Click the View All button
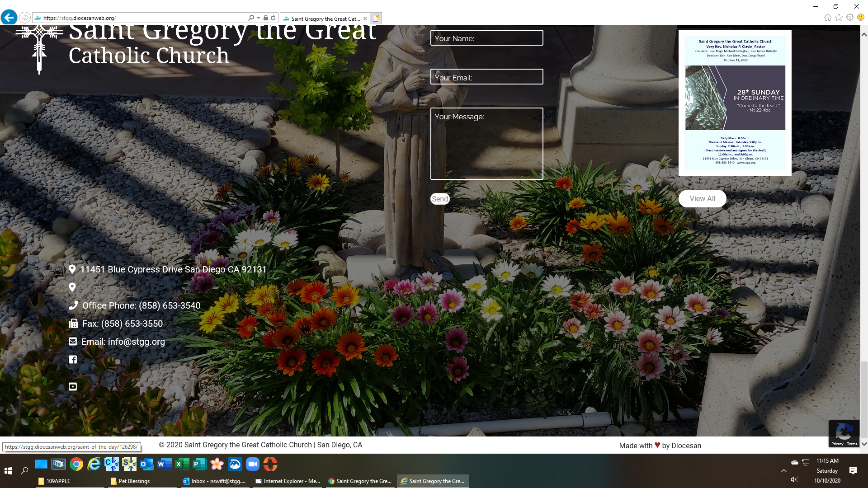 click(702, 198)
